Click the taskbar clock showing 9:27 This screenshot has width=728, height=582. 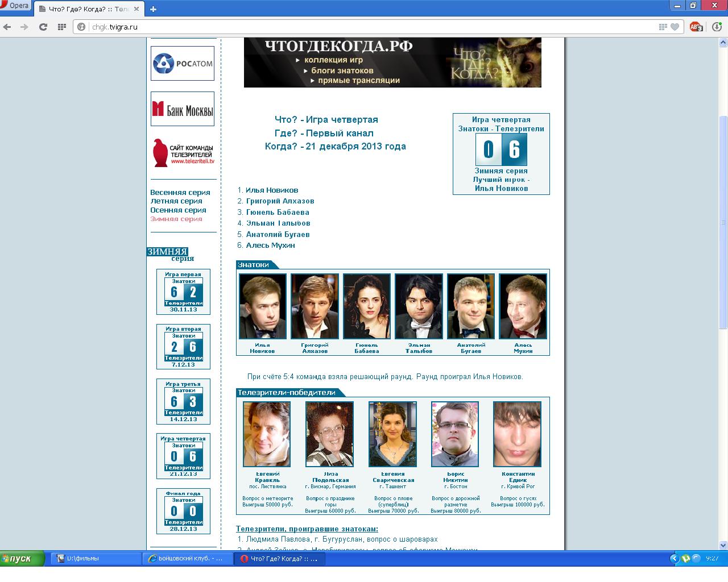713,559
